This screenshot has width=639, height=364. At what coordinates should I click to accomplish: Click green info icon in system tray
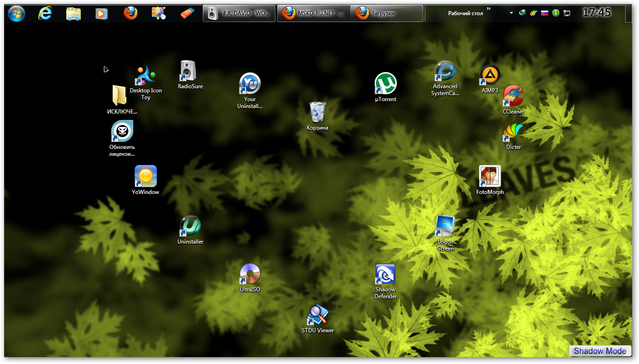tap(556, 13)
